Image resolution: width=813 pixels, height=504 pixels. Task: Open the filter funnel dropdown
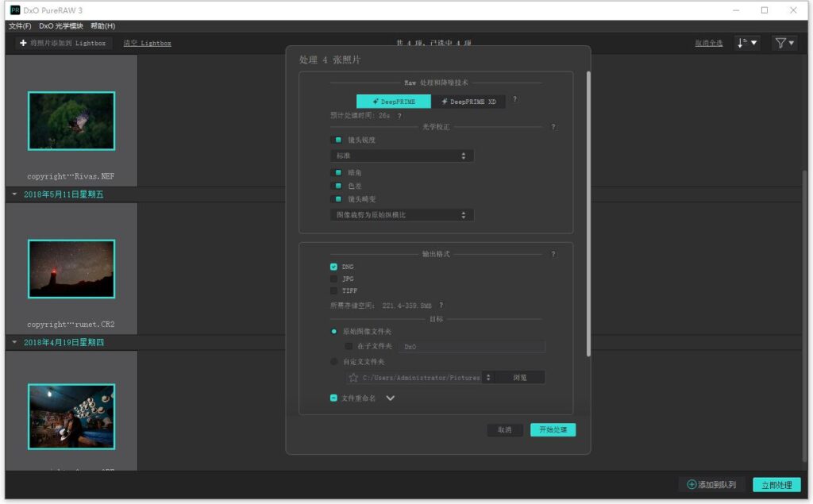pyautogui.click(x=784, y=43)
